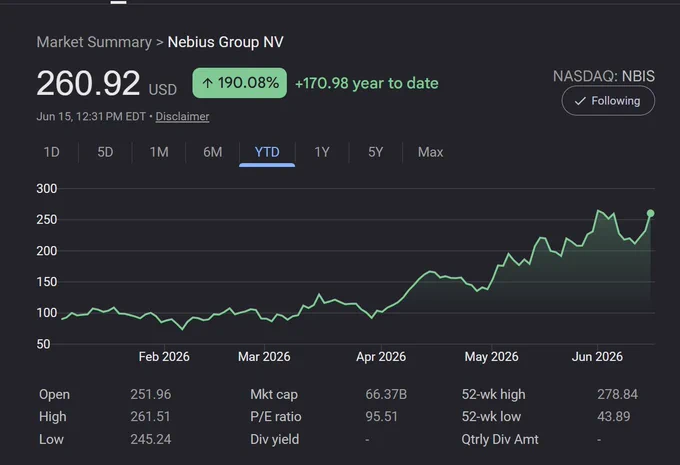The height and width of the screenshot is (465, 680).
Task: Select the YTD tab
Action: pyautogui.click(x=267, y=152)
